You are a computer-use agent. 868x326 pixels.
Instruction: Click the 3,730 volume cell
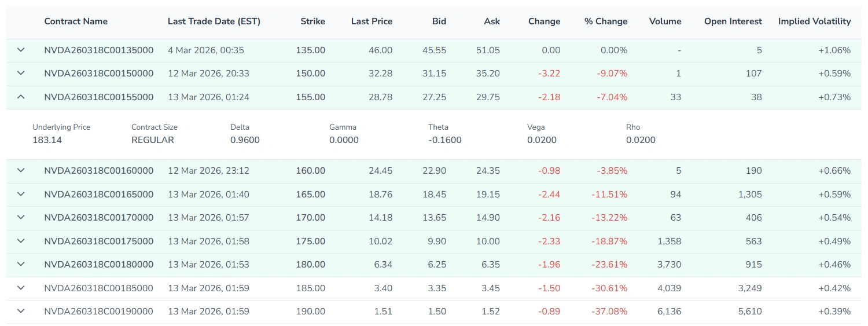(670, 265)
